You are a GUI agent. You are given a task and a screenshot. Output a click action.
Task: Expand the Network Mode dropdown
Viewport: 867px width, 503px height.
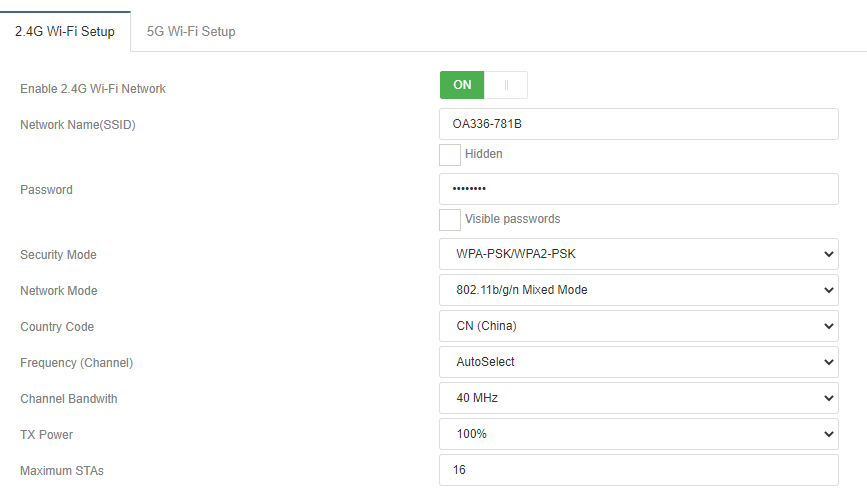coord(638,290)
